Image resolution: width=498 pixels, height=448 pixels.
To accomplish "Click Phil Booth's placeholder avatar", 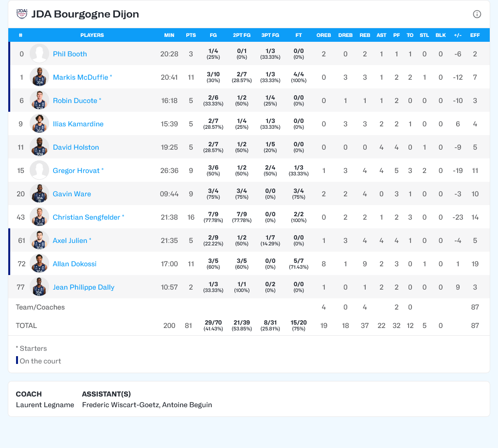I will [x=39, y=54].
